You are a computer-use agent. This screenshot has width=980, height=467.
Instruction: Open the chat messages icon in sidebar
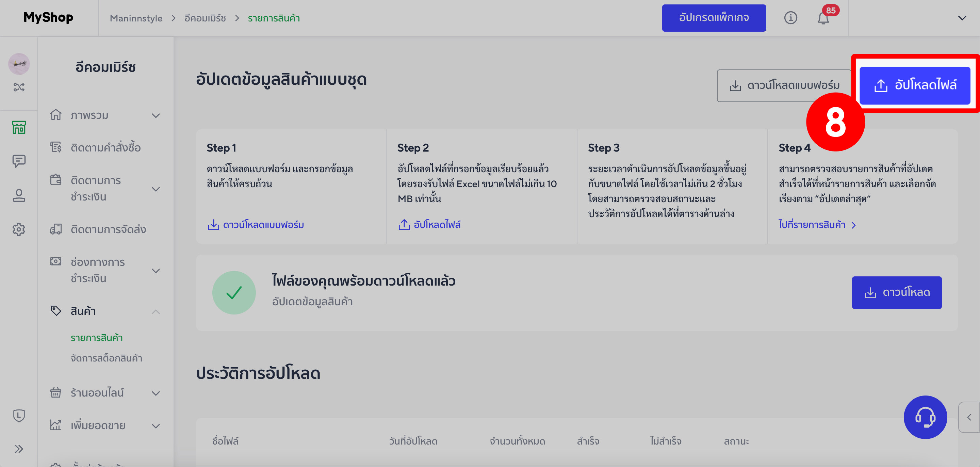(19, 161)
